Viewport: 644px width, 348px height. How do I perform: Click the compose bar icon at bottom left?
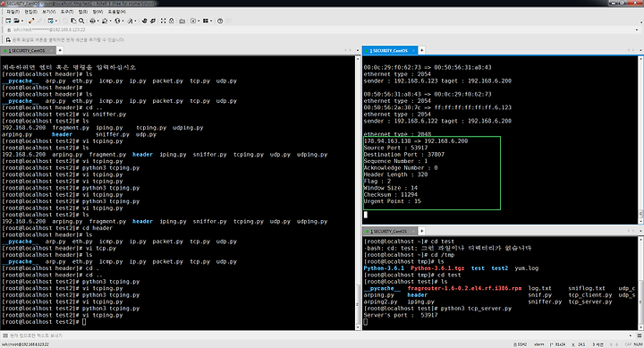coord(5,335)
